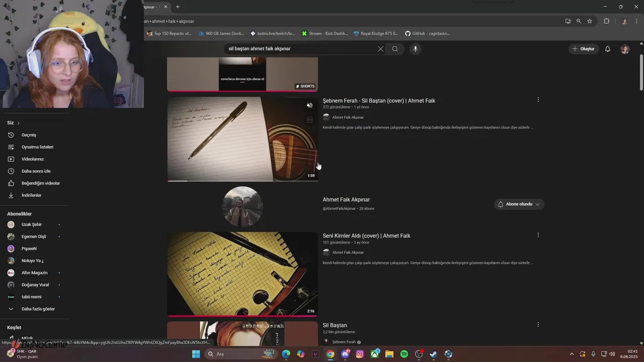The height and width of the screenshot is (362, 644).
Task: Open the Top 150 Repacks bookmark
Action: (169, 34)
